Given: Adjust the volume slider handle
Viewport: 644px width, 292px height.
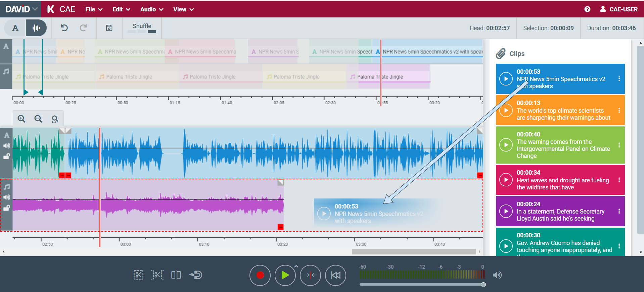Looking at the screenshot, I should coord(483,285).
